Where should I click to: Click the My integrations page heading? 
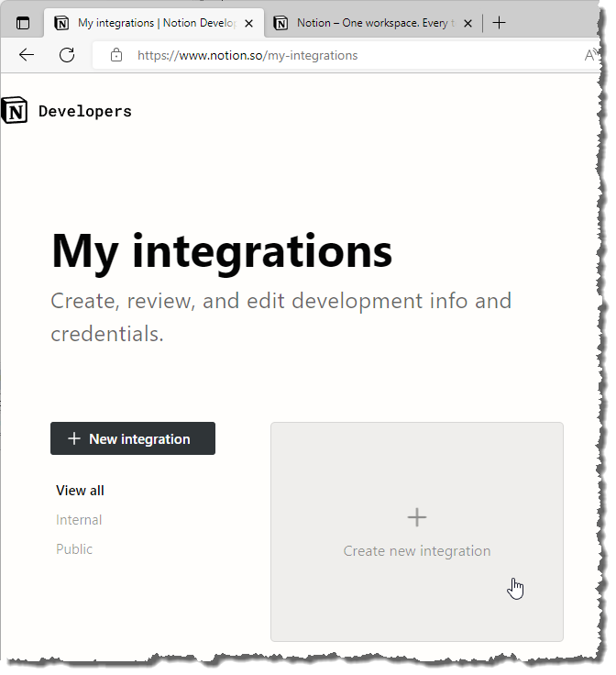pos(222,250)
